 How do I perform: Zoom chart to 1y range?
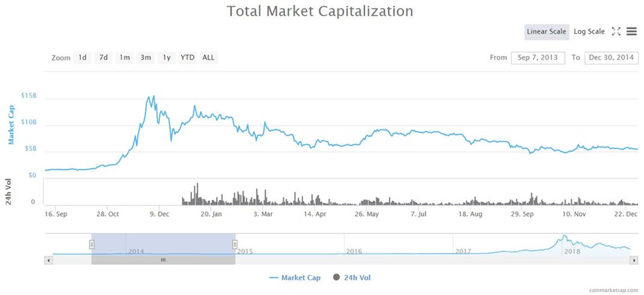167,58
